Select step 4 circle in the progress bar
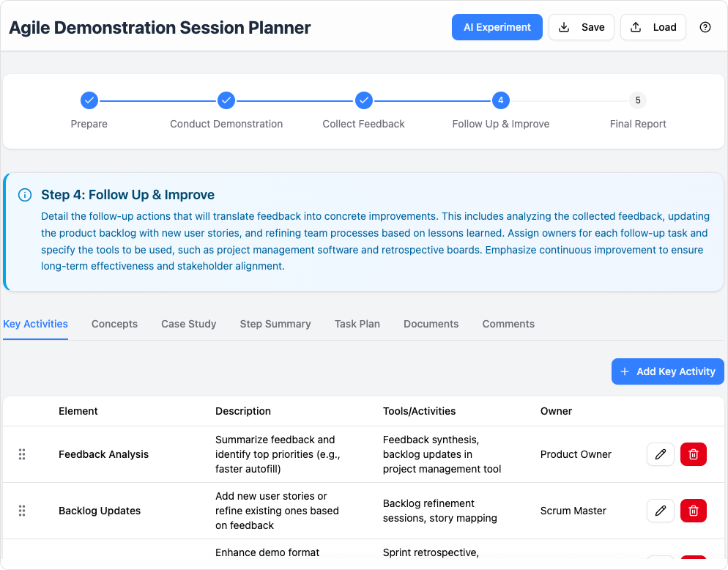Screen dimensions: 728x570 500,100
